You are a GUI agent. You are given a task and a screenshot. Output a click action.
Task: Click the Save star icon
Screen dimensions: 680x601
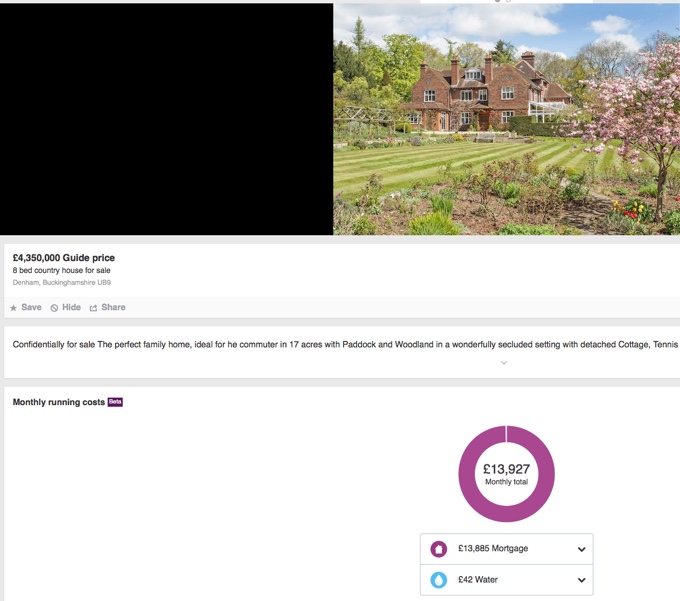14,308
